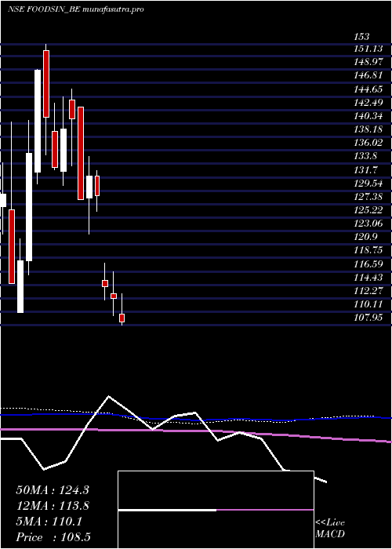Click the '12MA : 113.8' readout
Image resolution: width=392 pixels, height=549 pixels.
[x=53, y=506]
